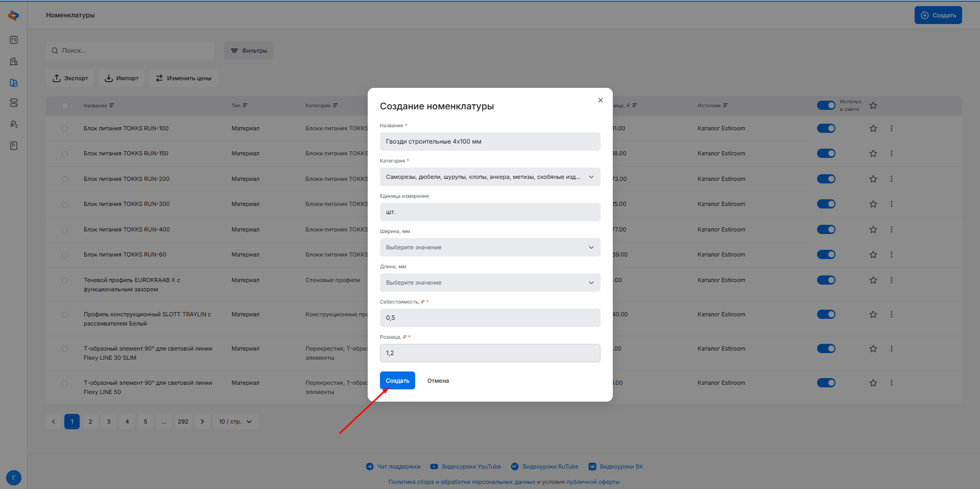Open the ruble finance sidebar icon
Screen dimensions: 980x489
14,124
